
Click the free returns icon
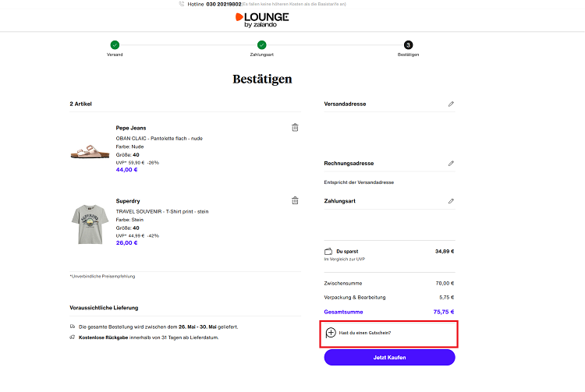point(73,337)
